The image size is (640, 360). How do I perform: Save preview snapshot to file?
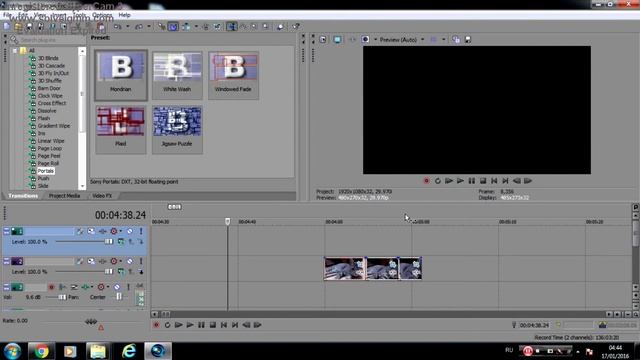tap(468, 40)
